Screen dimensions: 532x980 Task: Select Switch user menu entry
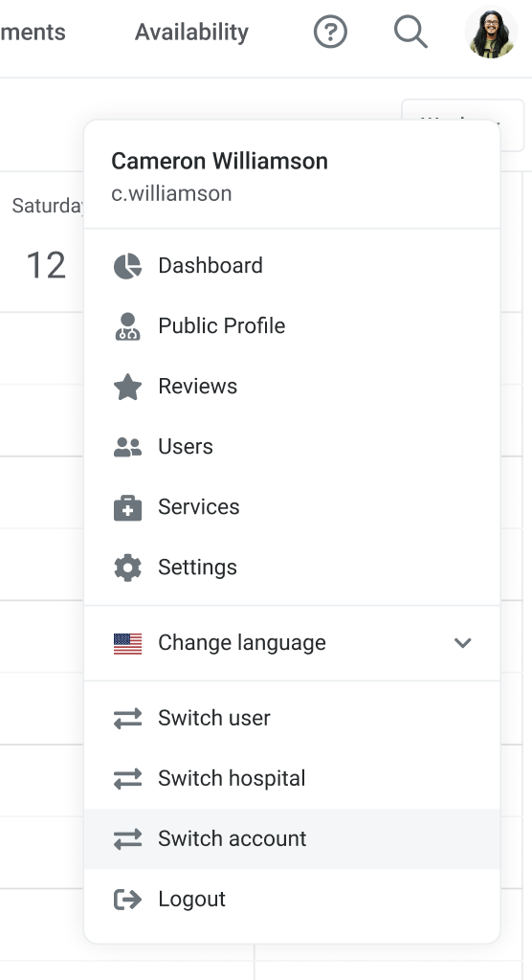tap(292, 718)
